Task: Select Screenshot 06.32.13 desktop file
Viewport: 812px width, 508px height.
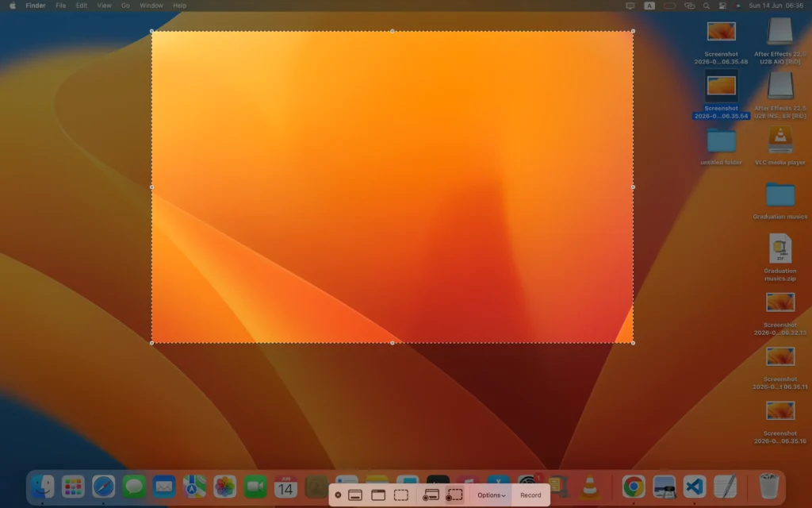Action: [780, 314]
